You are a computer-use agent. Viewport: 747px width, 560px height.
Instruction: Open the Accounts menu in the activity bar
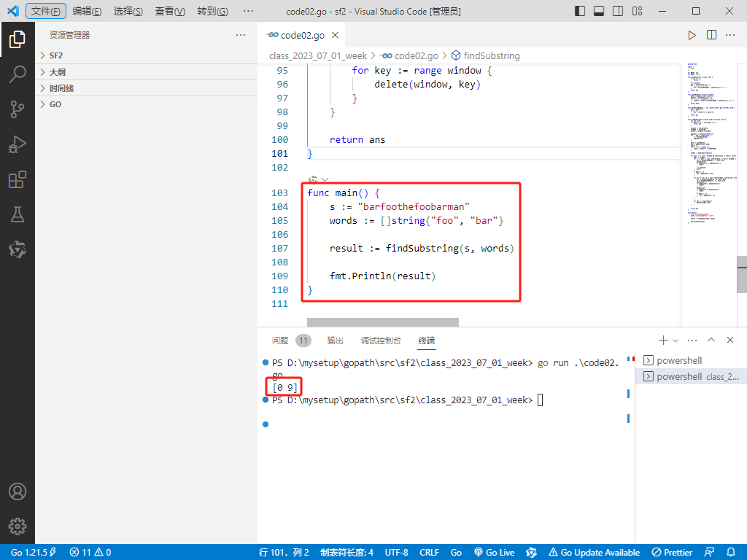(18, 491)
